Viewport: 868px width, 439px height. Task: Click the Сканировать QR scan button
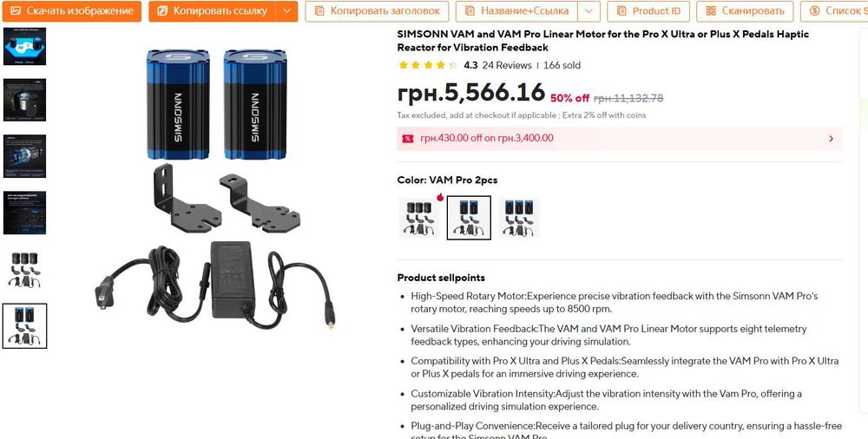[745, 11]
